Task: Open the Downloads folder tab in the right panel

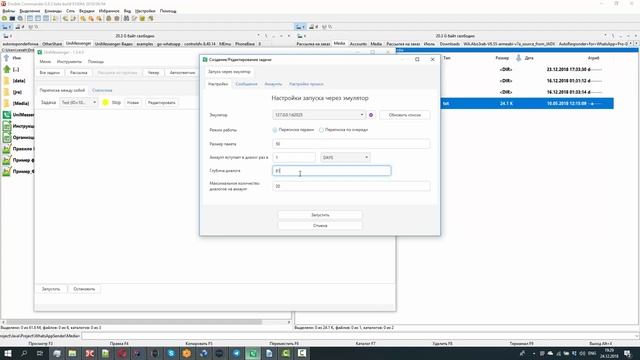Action: tap(449, 44)
